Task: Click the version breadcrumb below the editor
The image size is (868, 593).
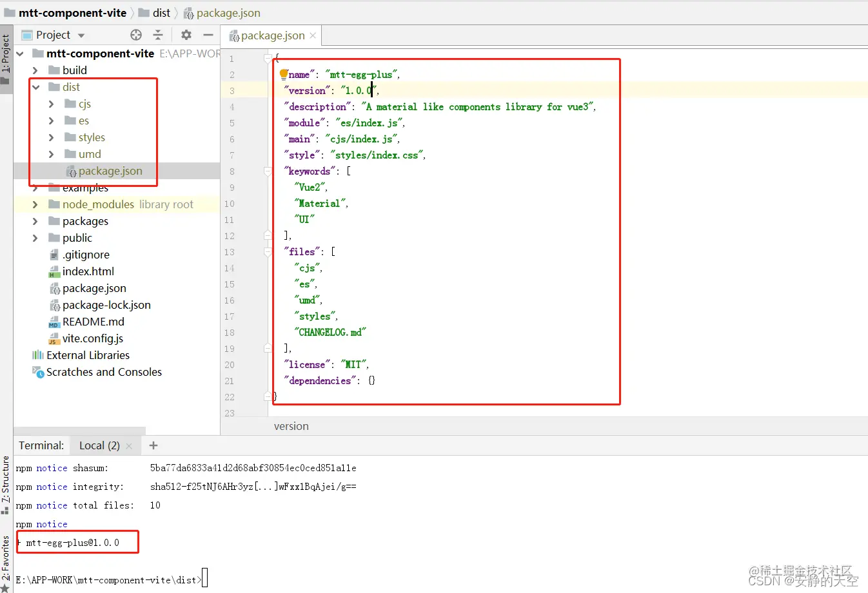Action: click(291, 426)
